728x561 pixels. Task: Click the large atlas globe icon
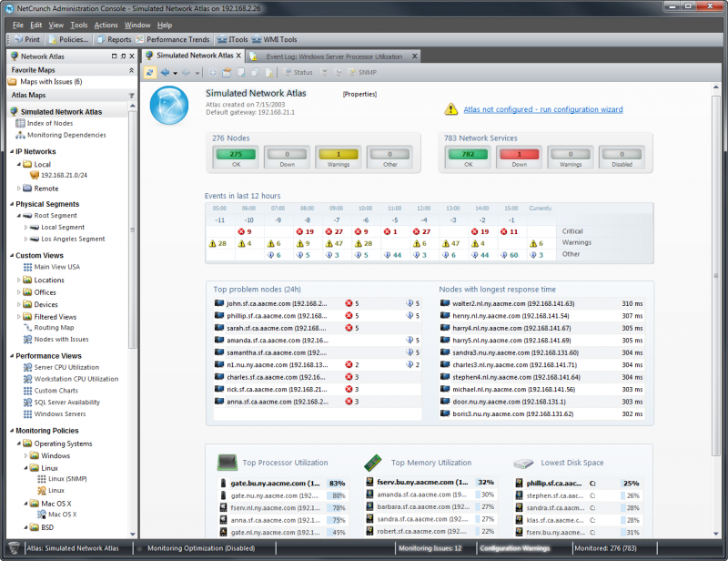point(169,106)
